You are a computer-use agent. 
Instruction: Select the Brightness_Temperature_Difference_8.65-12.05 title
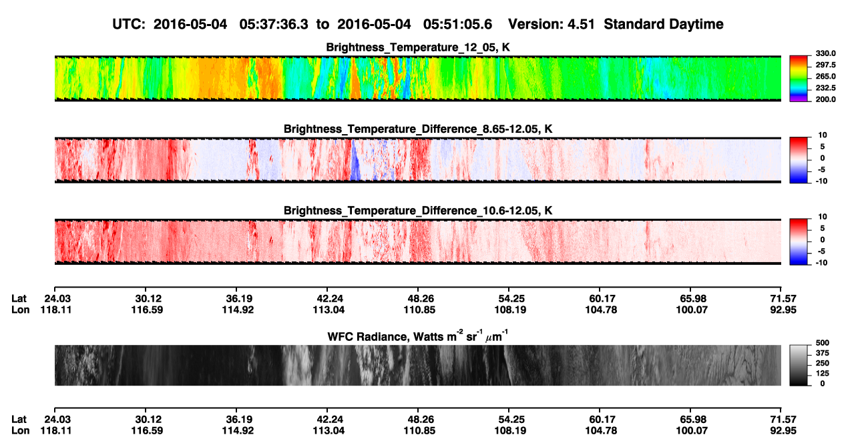point(418,129)
